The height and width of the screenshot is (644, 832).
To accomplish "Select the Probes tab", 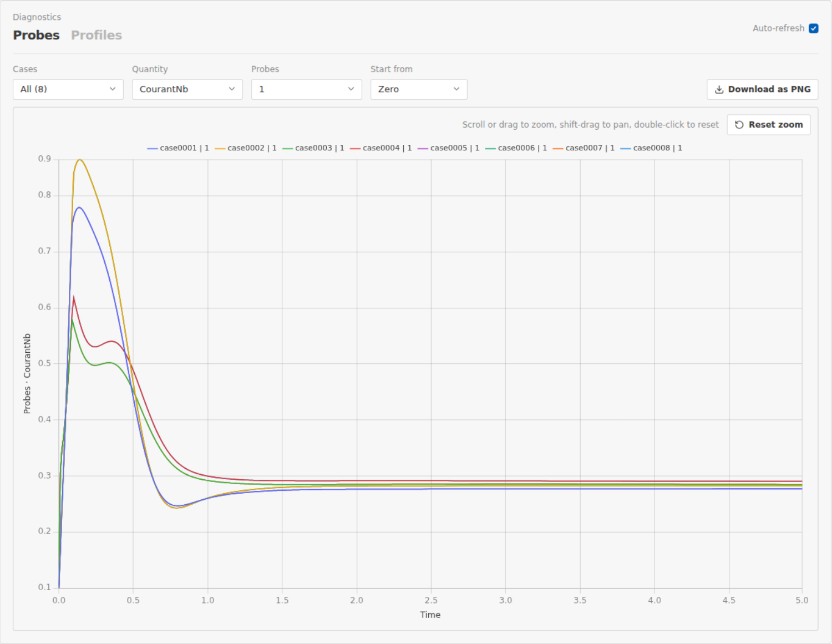I will tap(36, 35).
